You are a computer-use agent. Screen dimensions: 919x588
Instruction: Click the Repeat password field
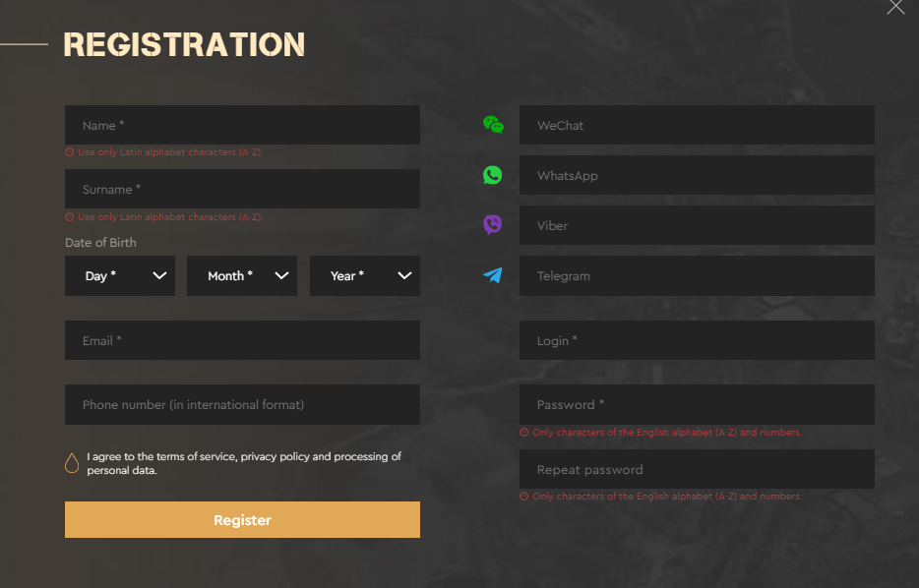click(x=697, y=469)
